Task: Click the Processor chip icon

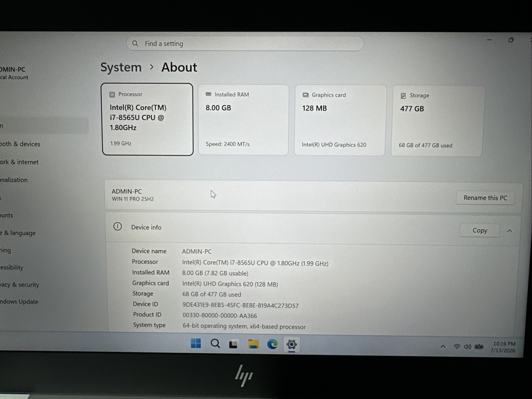Action: (112, 95)
